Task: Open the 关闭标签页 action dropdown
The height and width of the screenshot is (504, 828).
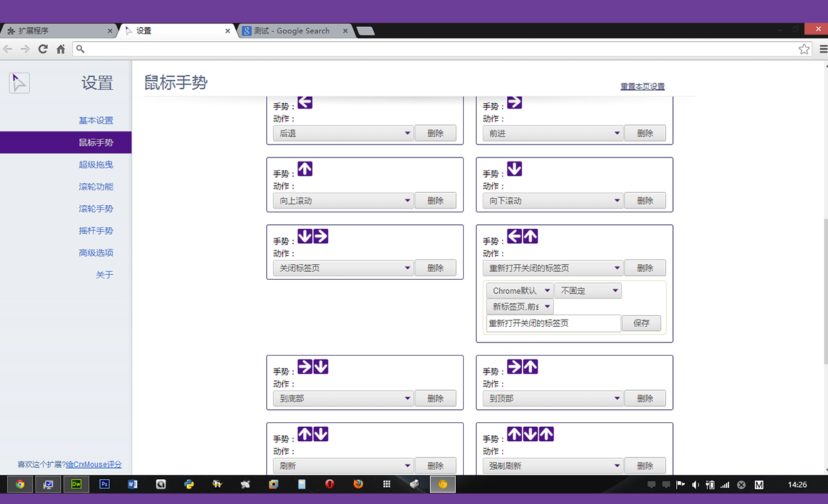Action: 343,268
